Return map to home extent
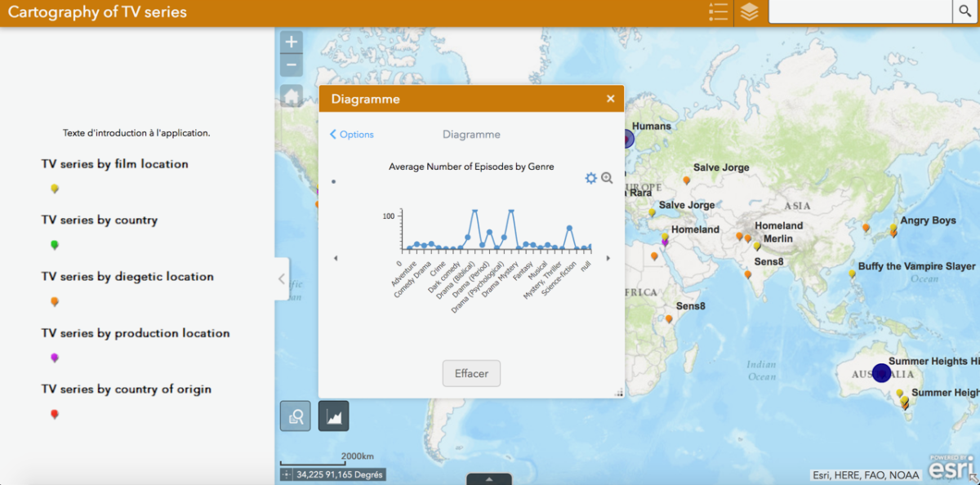This screenshot has height=485, width=980. (292, 96)
